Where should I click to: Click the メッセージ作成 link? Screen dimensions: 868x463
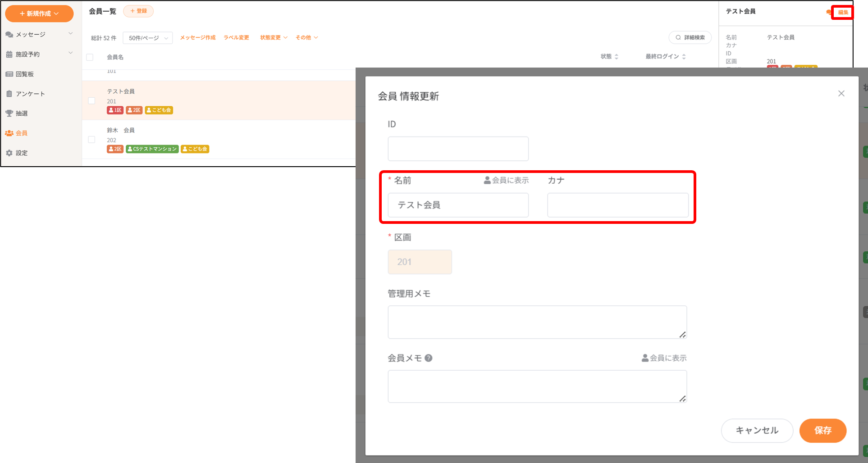point(198,37)
